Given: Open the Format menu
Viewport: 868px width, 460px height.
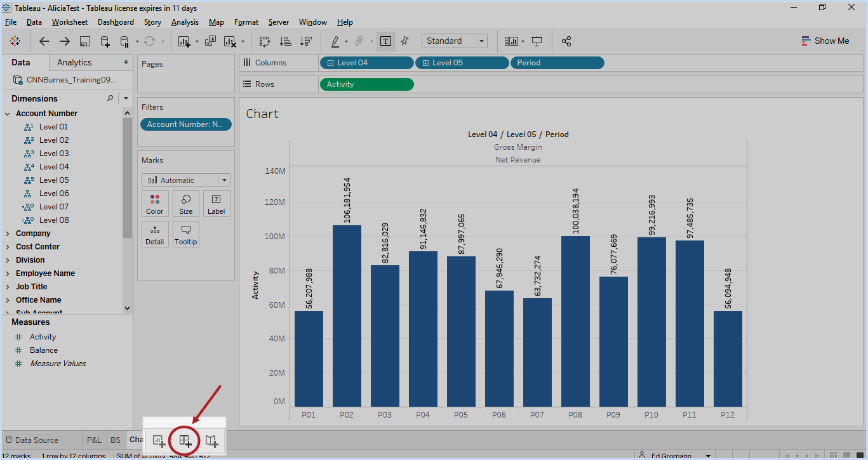Looking at the screenshot, I should (246, 22).
